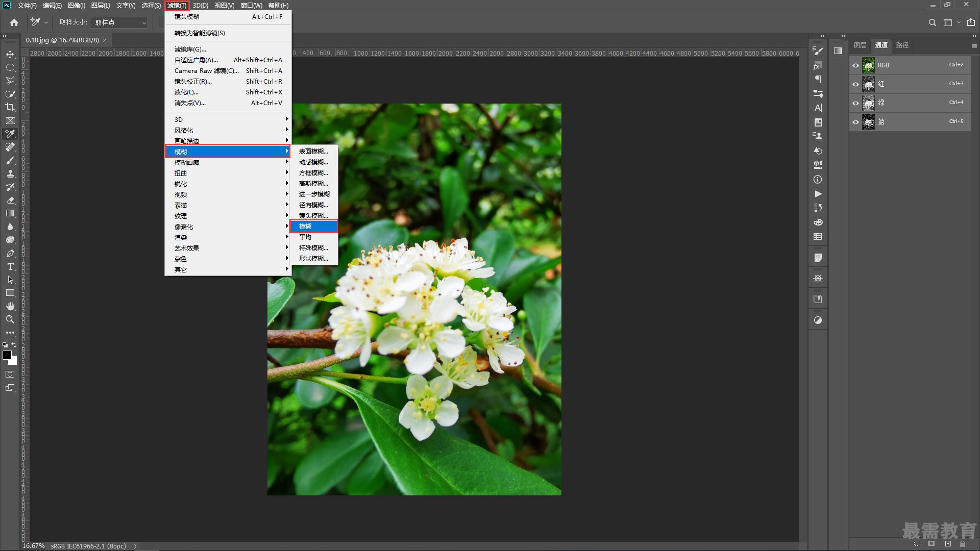This screenshot has height=551, width=980.
Task: Close the 0.18.jpg document tab
Action: coord(105,40)
